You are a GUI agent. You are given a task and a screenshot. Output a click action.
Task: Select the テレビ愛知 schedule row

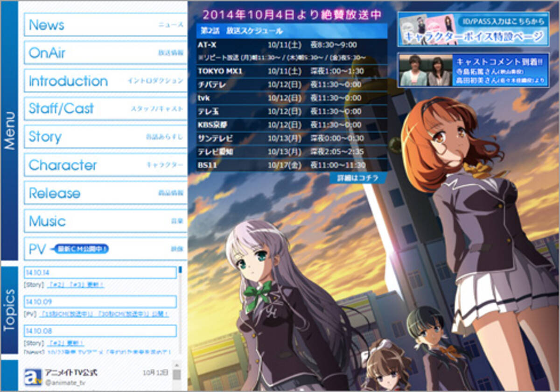[292, 152]
